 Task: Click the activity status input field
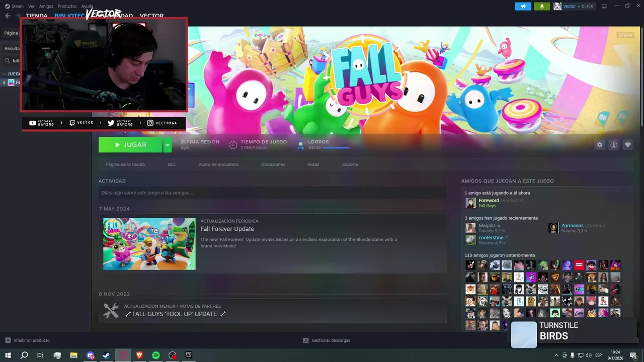tap(272, 193)
